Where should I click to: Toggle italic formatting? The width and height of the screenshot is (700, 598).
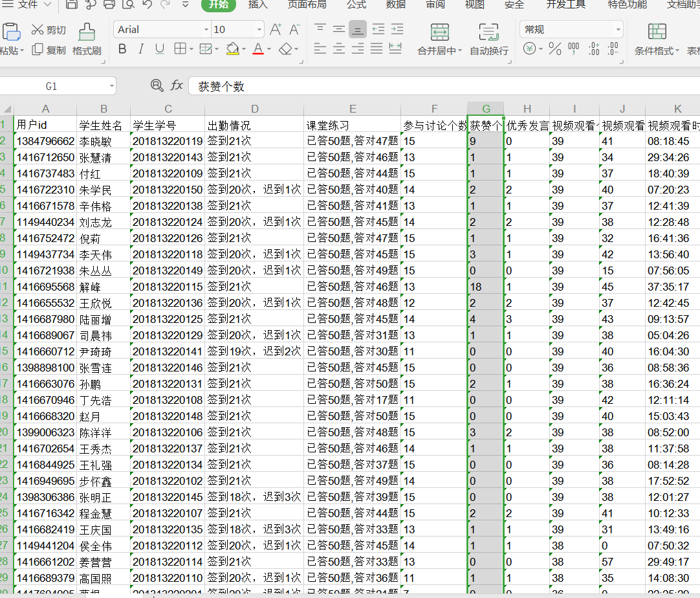tap(141, 49)
